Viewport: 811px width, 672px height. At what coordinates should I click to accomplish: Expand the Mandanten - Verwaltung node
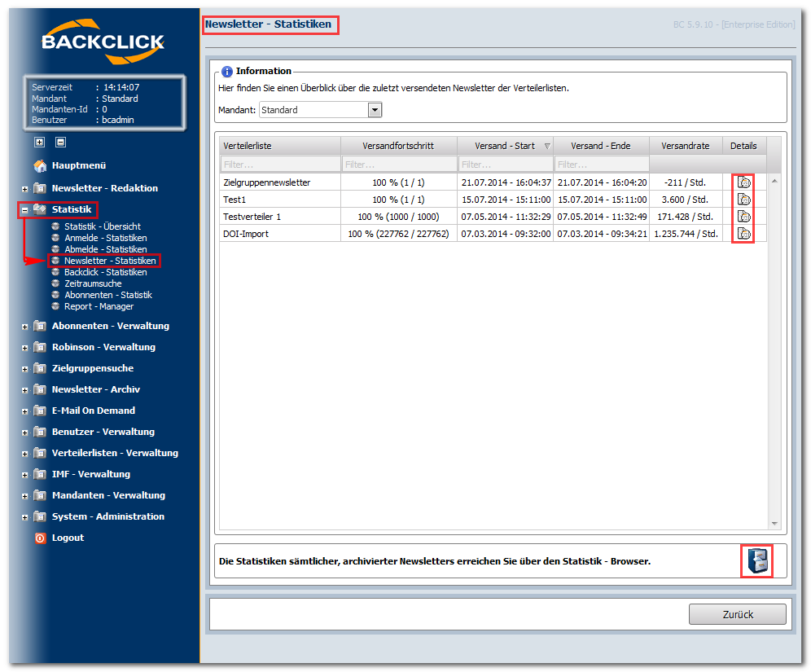(x=24, y=496)
